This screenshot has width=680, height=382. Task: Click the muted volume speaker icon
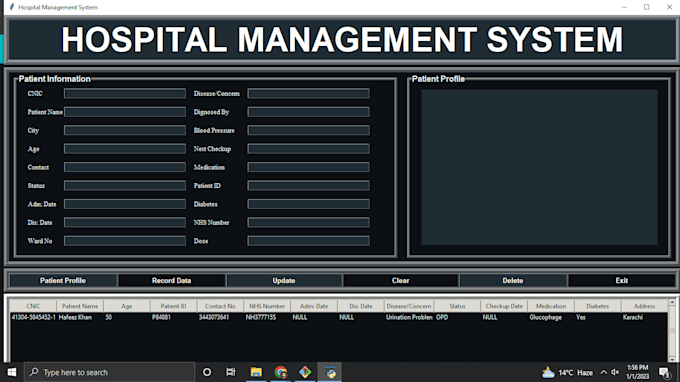(615, 372)
